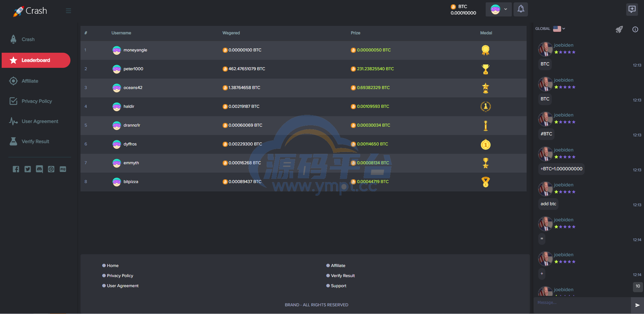Viewport: 644px width, 314px height.
Task: Click peter1000's avatar icon
Action: click(116, 69)
